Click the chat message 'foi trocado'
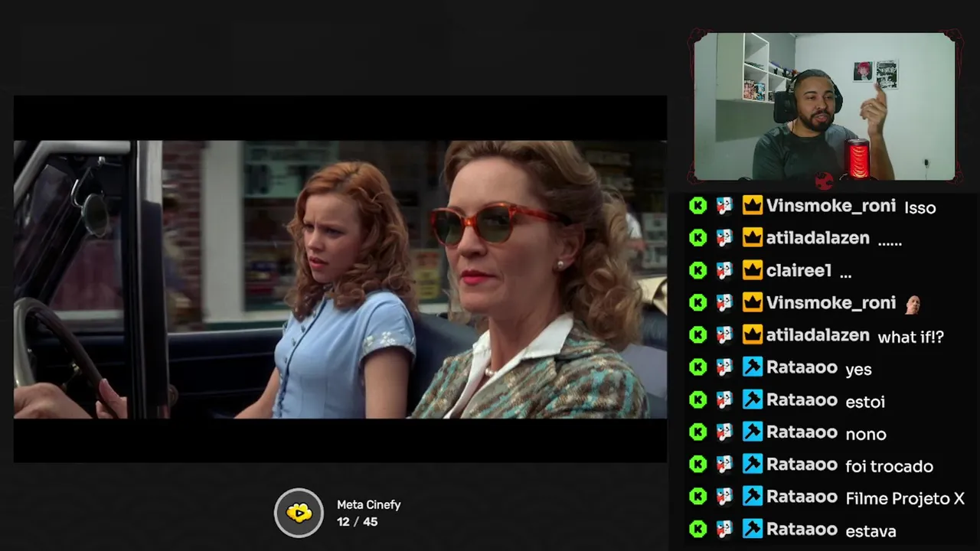This screenshot has height=551, width=980. pos(889,466)
